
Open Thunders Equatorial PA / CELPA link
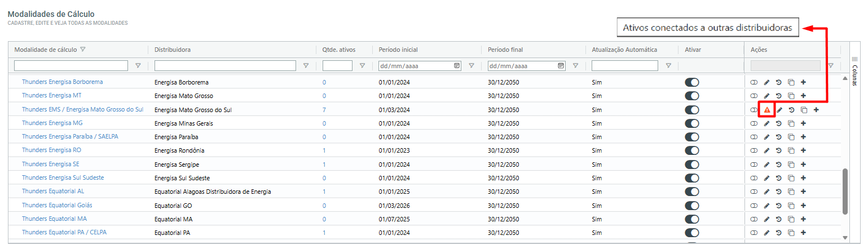64,232
